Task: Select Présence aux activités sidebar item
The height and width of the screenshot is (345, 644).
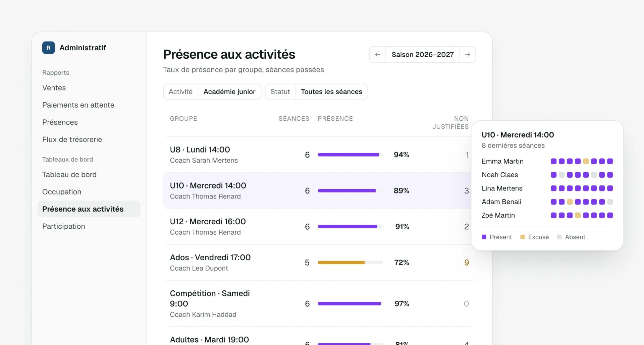Action: [x=89, y=209]
